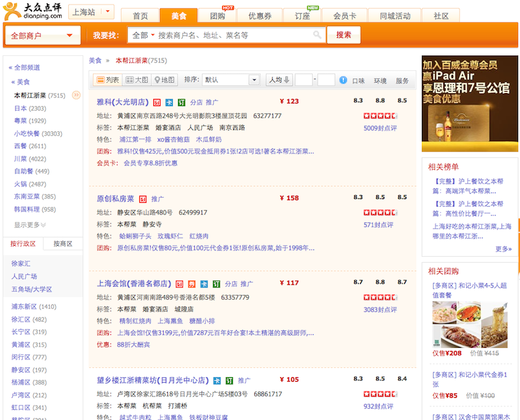Image resolution: width=520 pixels, height=420 pixels.
Task: Click the Dianping logo
Action: (32, 12)
